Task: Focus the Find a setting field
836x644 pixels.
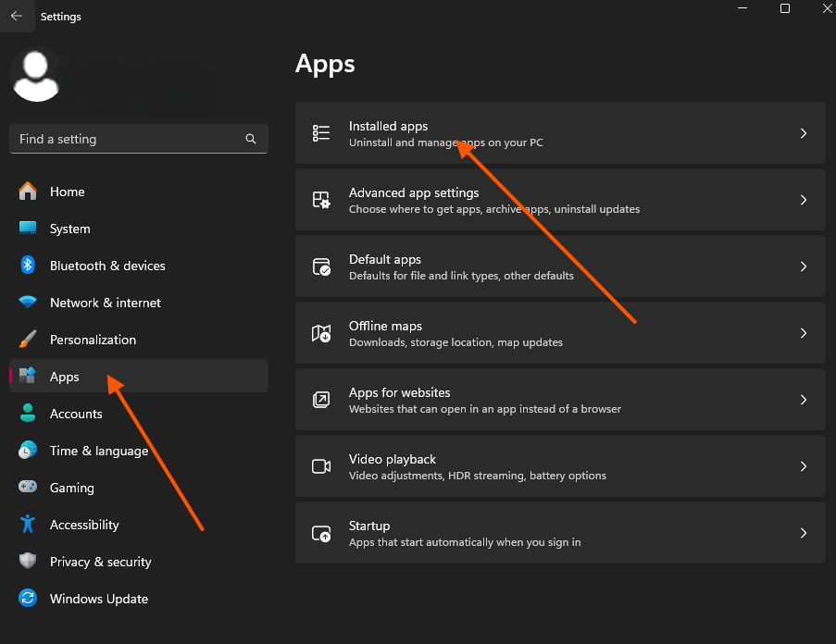Action: (x=139, y=139)
